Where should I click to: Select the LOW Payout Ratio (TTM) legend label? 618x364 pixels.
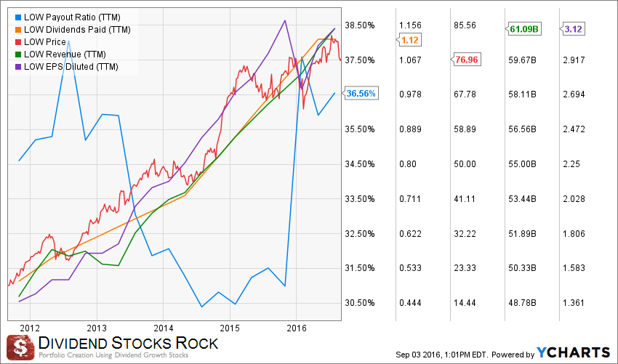coord(72,17)
